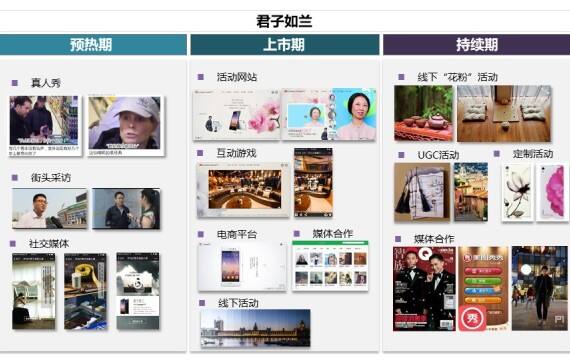The height and width of the screenshot is (360, 570).
Task: Click the 线下活动 label
Action: [238, 303]
